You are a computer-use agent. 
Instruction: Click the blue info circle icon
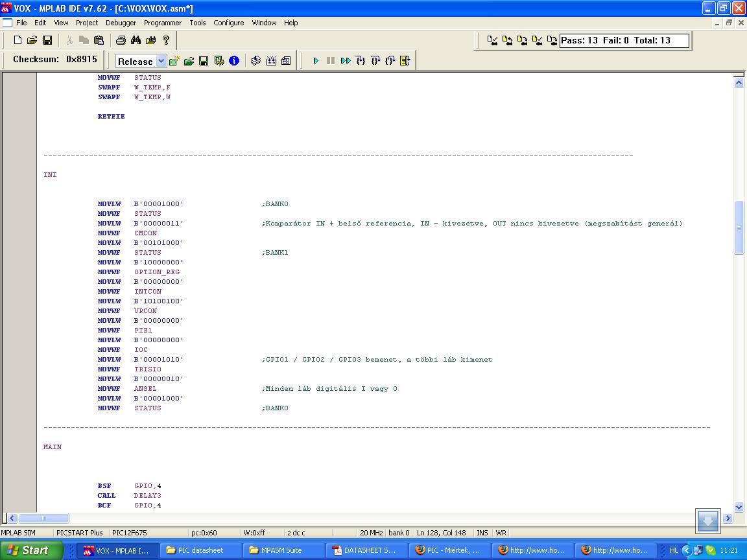(x=234, y=60)
